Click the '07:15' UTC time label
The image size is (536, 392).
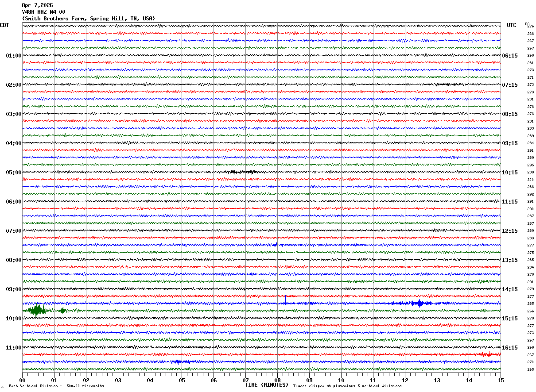pyautogui.click(x=510, y=85)
